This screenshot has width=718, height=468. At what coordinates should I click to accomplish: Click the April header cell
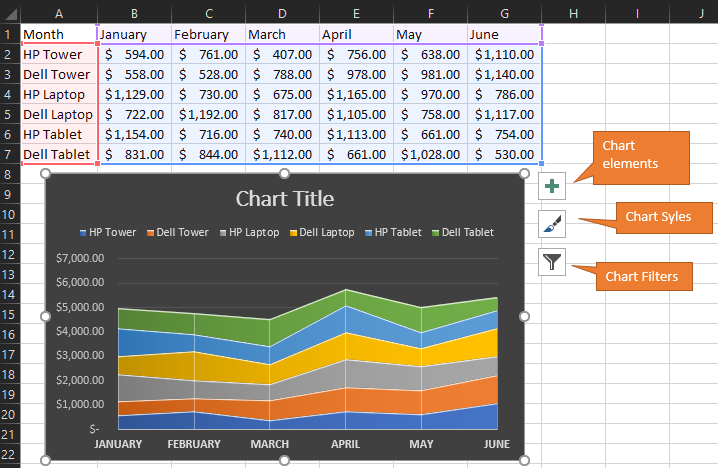pos(356,34)
